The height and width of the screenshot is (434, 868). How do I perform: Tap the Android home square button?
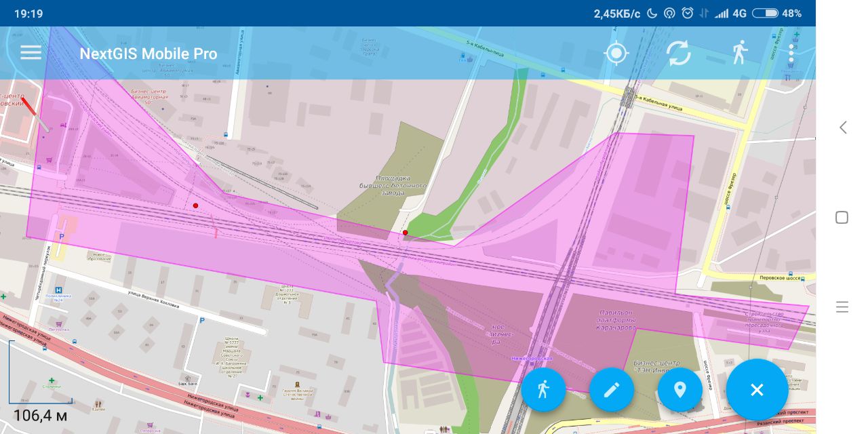point(842,217)
